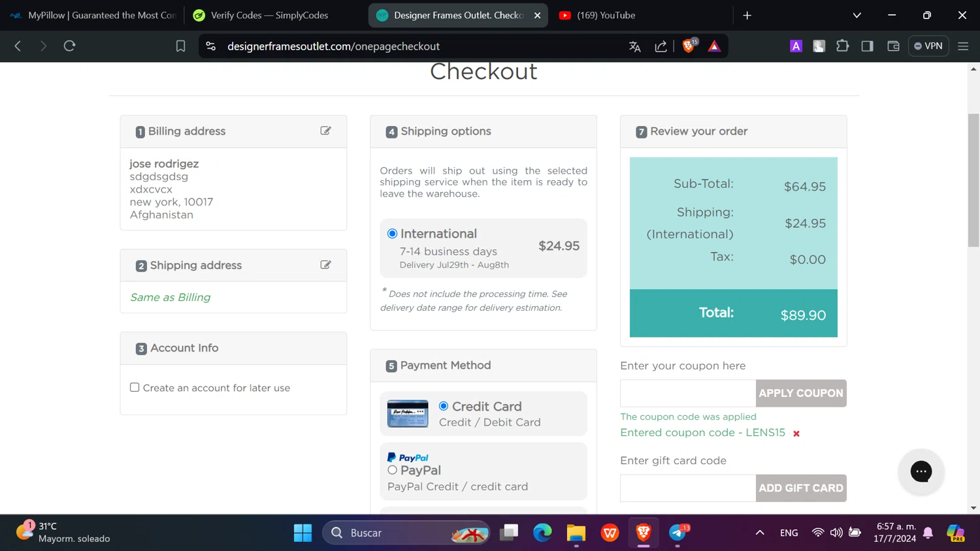The image size is (980, 551).
Task: Click the browser back arrow
Action: [x=18, y=46]
